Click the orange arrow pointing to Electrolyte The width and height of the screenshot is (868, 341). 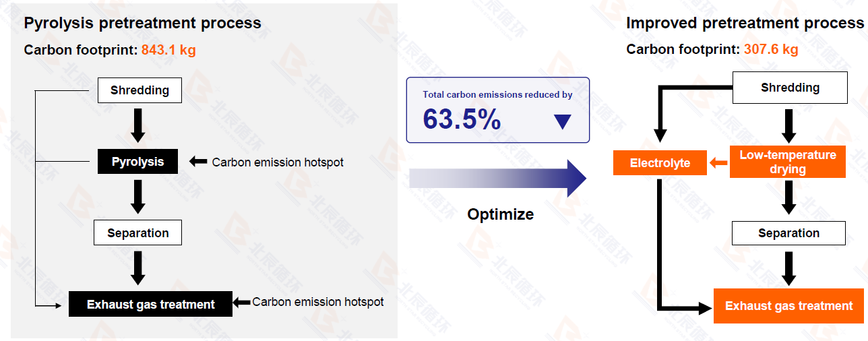pos(718,162)
